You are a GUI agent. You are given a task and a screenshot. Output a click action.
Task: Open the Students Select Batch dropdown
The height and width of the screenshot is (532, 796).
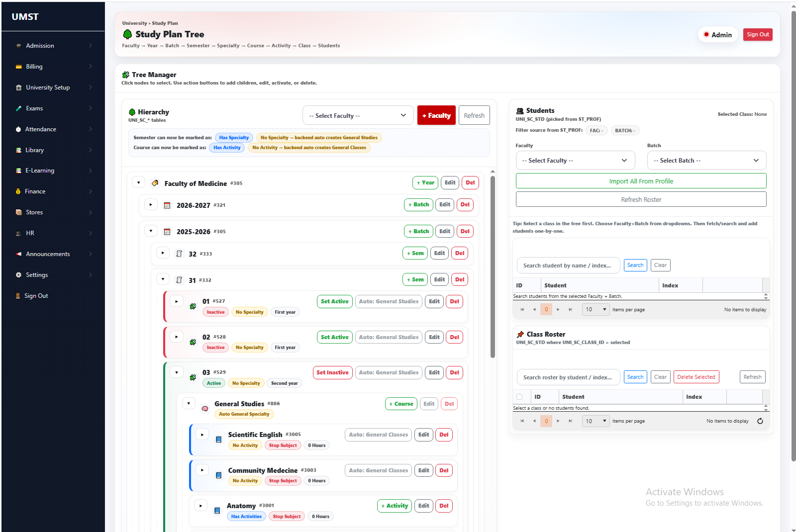(x=706, y=161)
